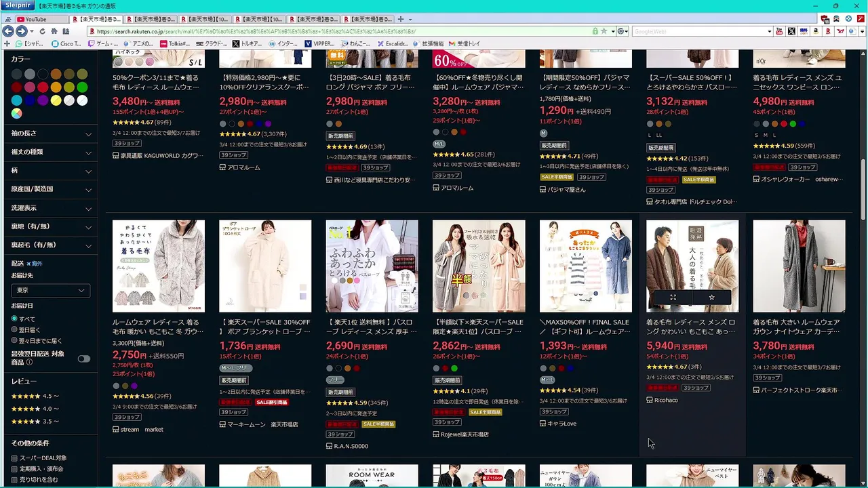
Task: Open the search engine dropdown arrow
Action: [x=769, y=31]
